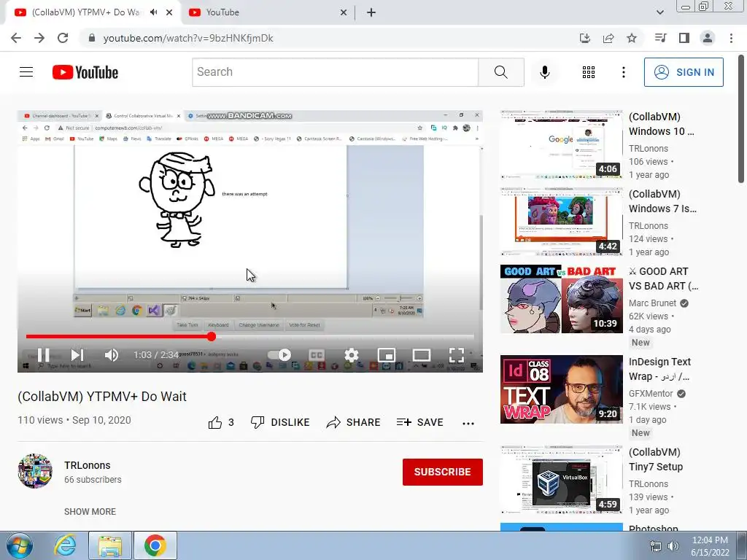The height and width of the screenshot is (560, 747).
Task: Mute the video player volume
Action: [x=111, y=355]
